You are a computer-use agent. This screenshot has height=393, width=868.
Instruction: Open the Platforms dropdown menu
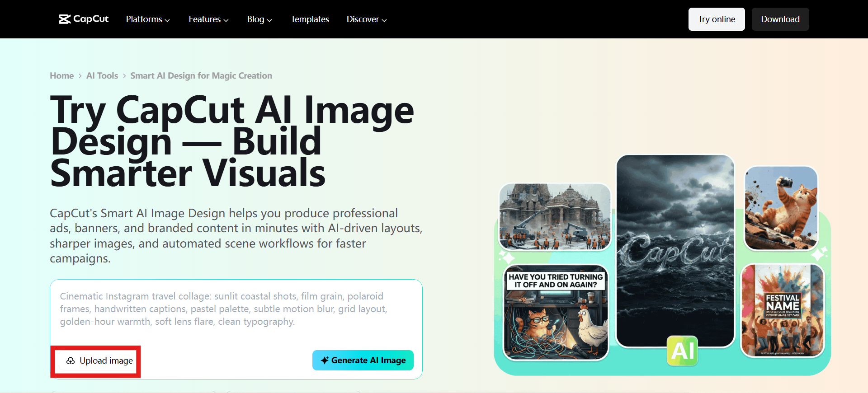[148, 19]
